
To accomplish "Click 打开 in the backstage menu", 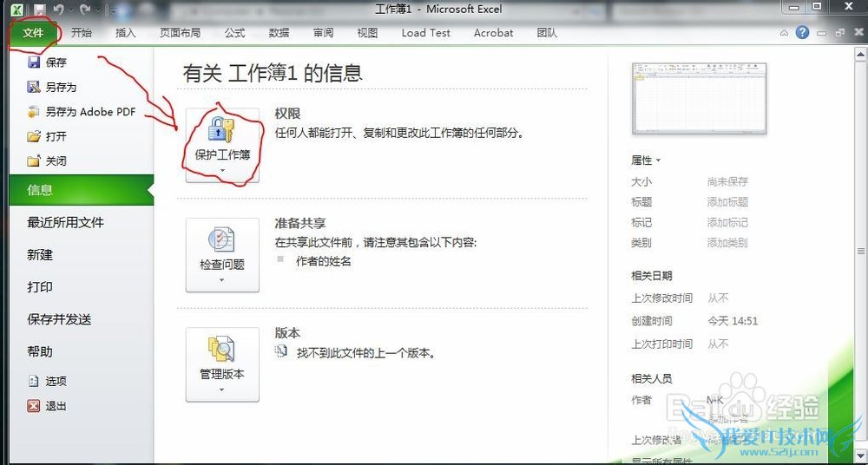I will click(x=56, y=136).
